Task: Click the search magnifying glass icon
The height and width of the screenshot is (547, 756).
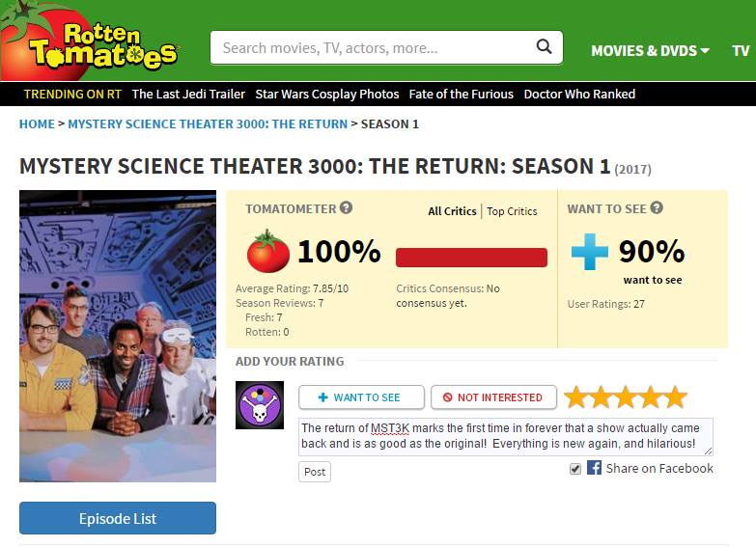Action: pyautogui.click(x=545, y=46)
